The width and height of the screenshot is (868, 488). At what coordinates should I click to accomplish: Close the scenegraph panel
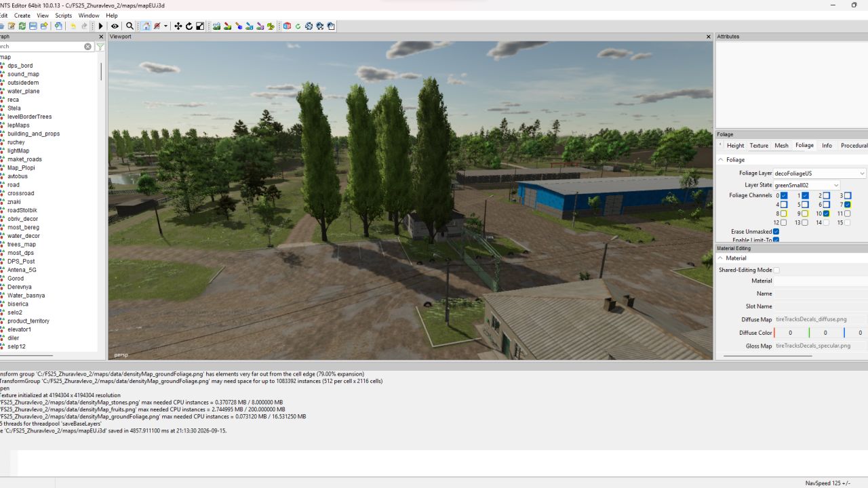tap(101, 37)
